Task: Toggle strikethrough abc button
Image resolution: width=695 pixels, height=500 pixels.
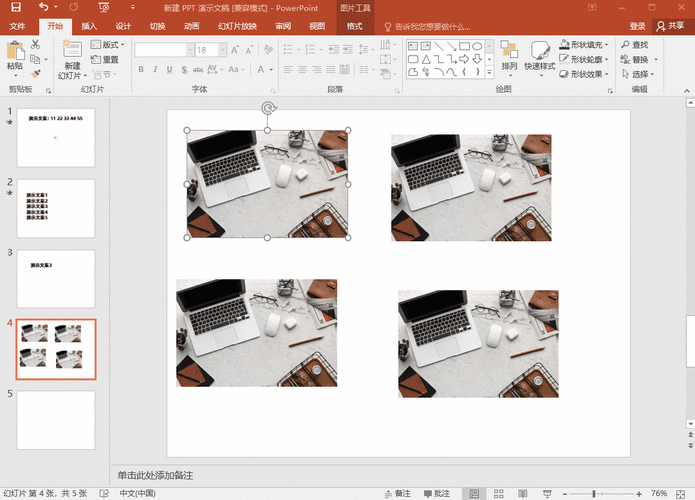Action: tap(198, 70)
